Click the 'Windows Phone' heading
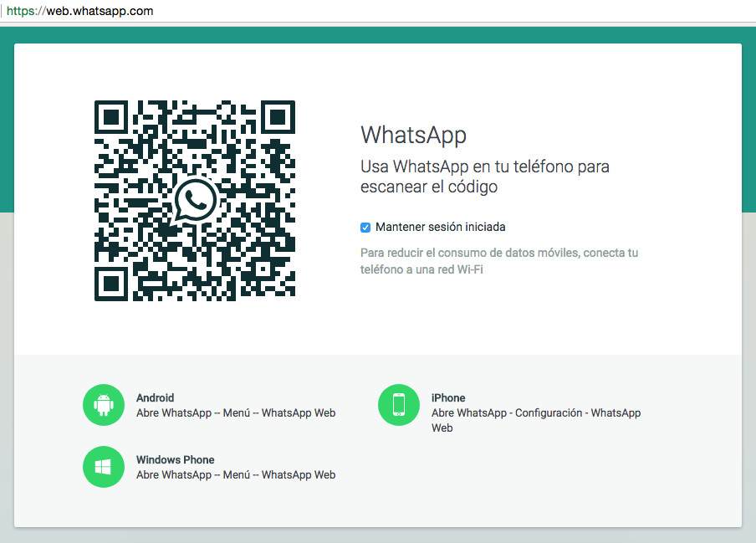This screenshot has height=543, width=756. coord(175,459)
